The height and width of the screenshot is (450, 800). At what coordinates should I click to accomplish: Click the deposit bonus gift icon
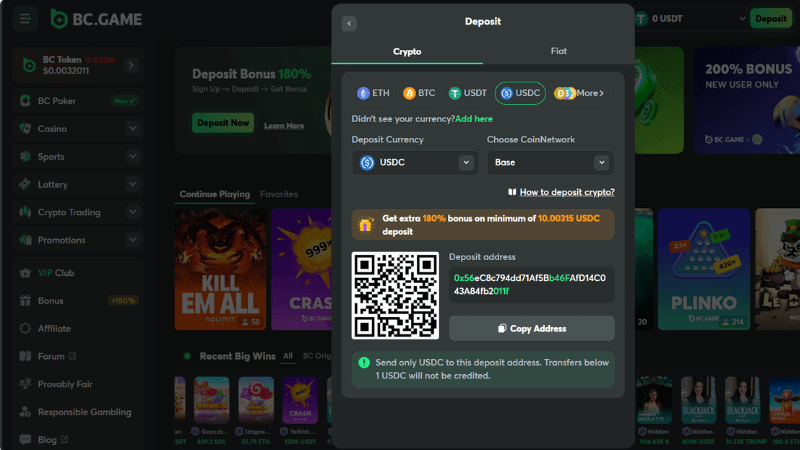tap(365, 225)
